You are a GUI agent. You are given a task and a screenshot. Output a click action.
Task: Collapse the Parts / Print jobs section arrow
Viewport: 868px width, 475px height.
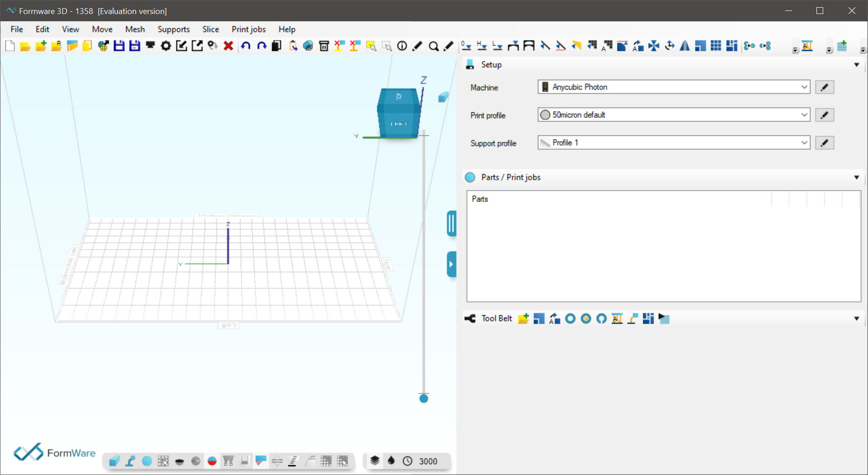click(x=856, y=177)
